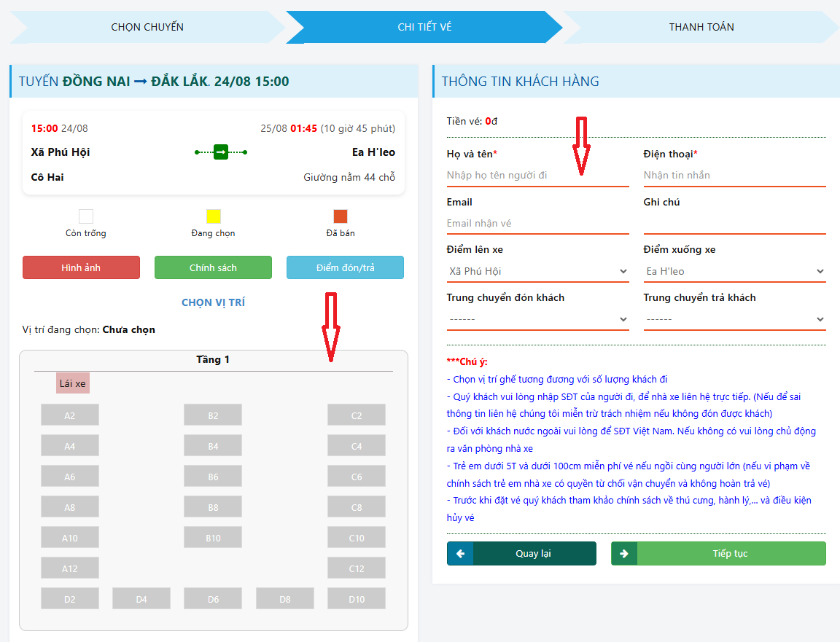Click the green bus route direction icon

(x=221, y=152)
